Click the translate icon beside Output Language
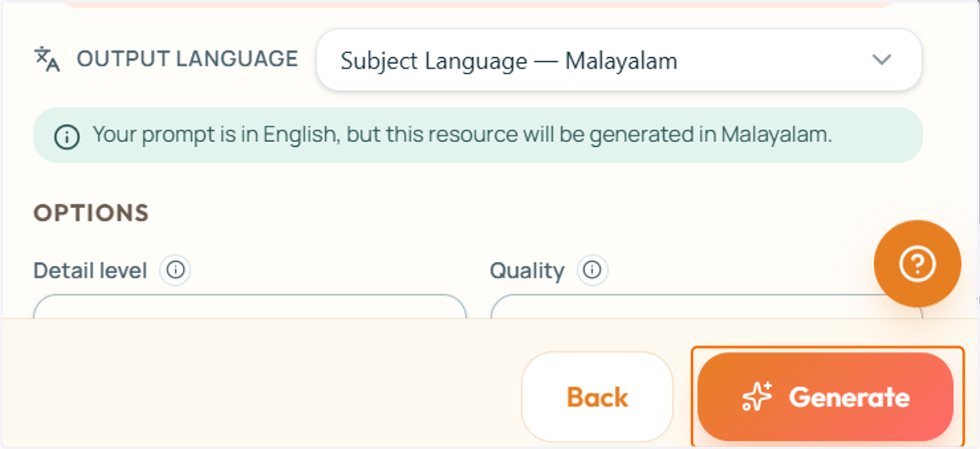This screenshot has height=449, width=980. pos(47,59)
